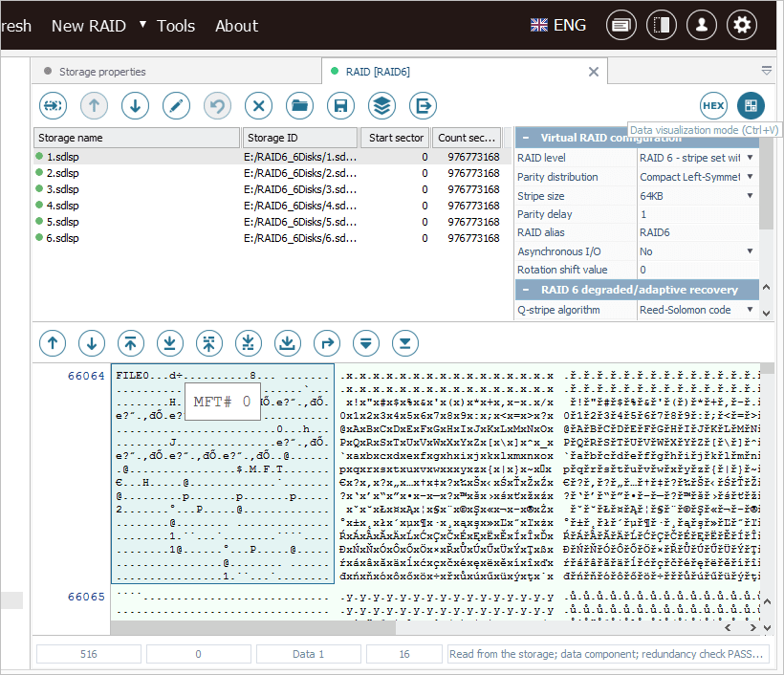Expand the Stripe size dropdown
Image resolution: width=784 pixels, height=675 pixels.
point(750,196)
